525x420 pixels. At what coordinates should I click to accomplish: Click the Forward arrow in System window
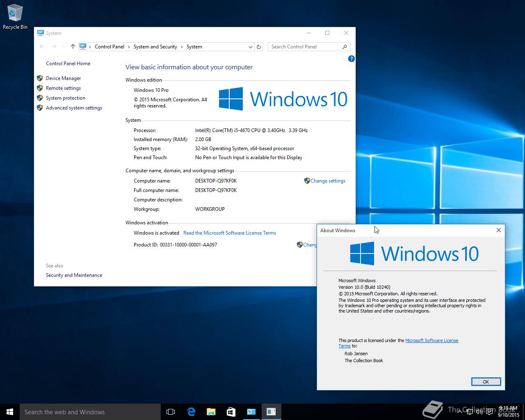pyautogui.click(x=54, y=47)
